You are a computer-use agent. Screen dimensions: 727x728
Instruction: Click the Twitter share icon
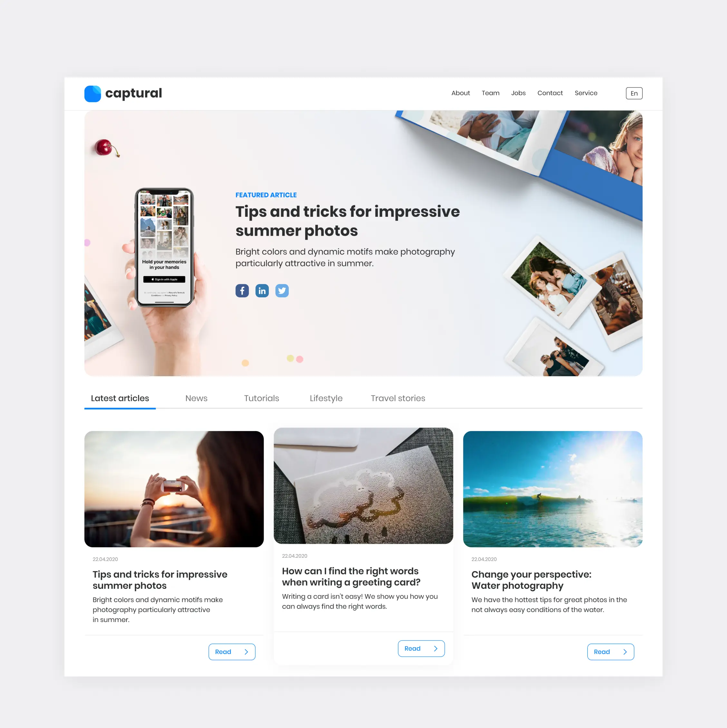282,290
